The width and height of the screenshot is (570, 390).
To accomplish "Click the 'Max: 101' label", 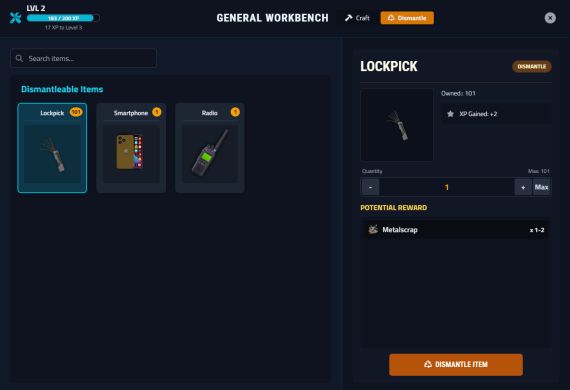I will click(x=539, y=171).
